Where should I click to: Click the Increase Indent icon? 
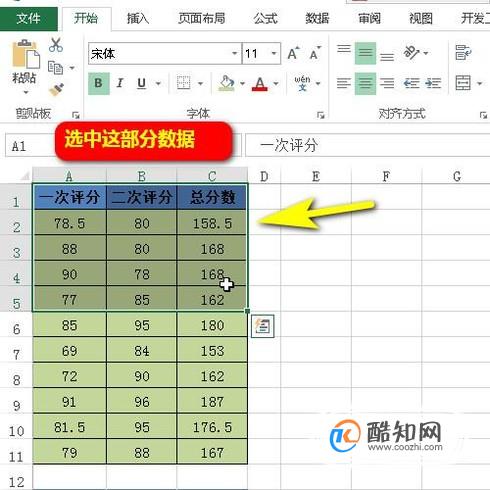(433, 83)
